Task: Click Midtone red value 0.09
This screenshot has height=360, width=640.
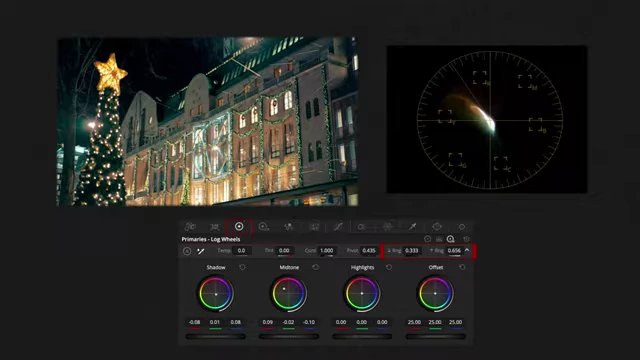Action: click(x=268, y=322)
